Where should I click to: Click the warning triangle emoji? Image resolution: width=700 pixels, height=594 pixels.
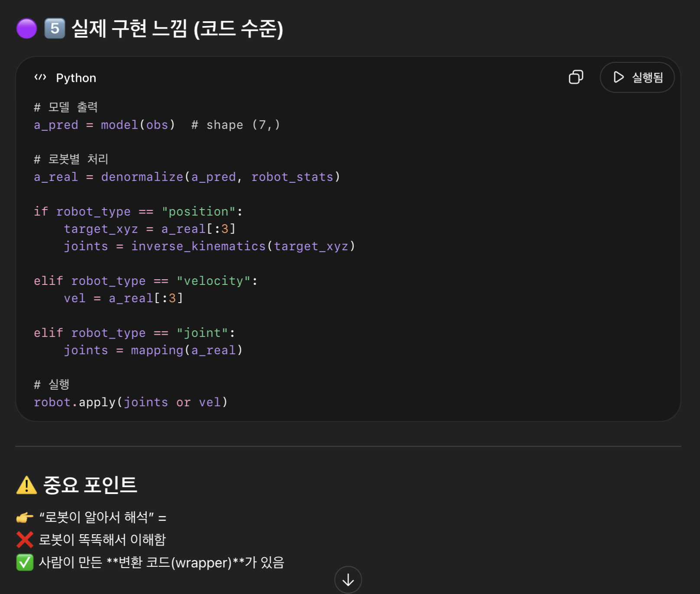[26, 485]
